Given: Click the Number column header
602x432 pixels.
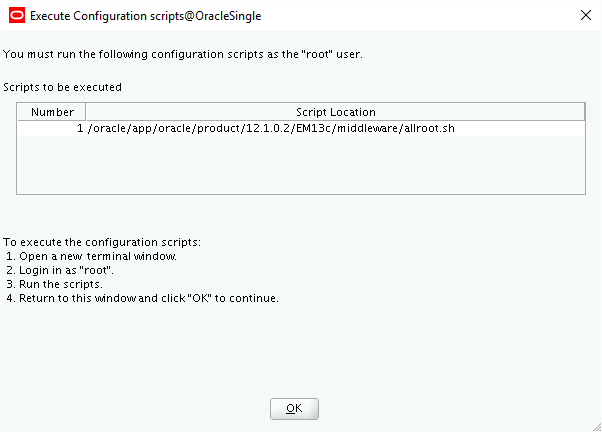Looking at the screenshot, I should pyautogui.click(x=52, y=112).
